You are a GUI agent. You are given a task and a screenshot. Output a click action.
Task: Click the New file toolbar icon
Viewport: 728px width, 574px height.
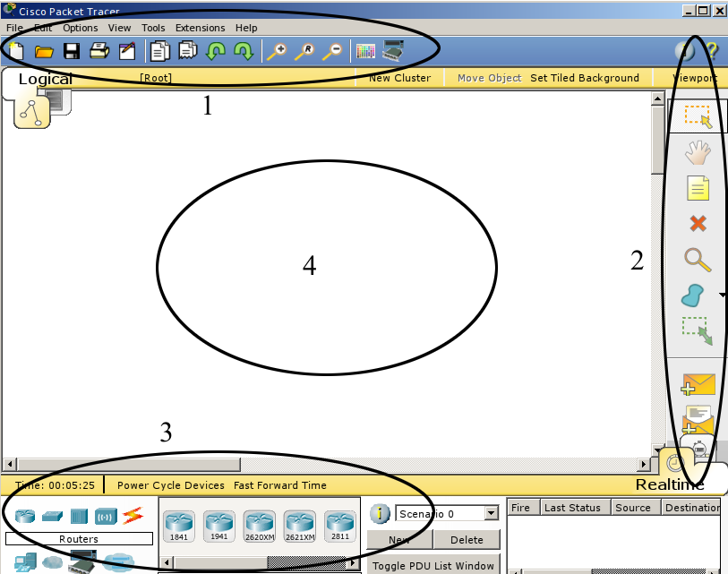pyautogui.click(x=16, y=51)
